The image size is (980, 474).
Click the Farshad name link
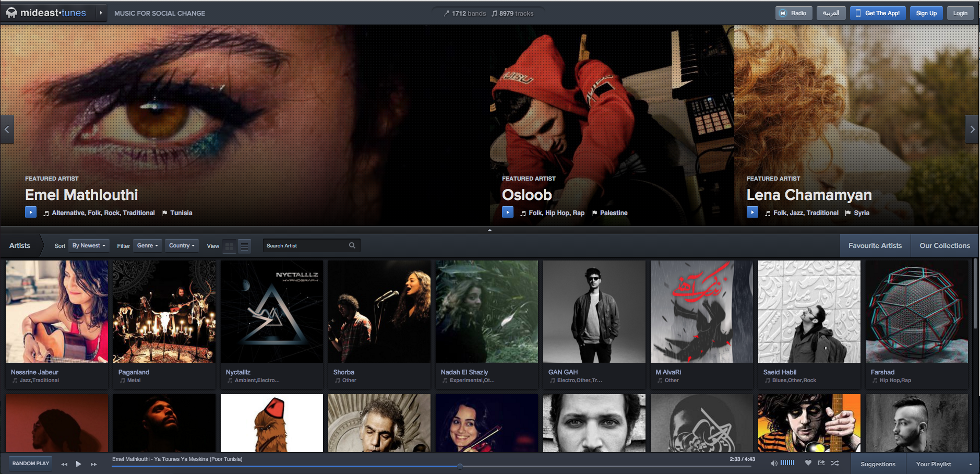pos(882,372)
